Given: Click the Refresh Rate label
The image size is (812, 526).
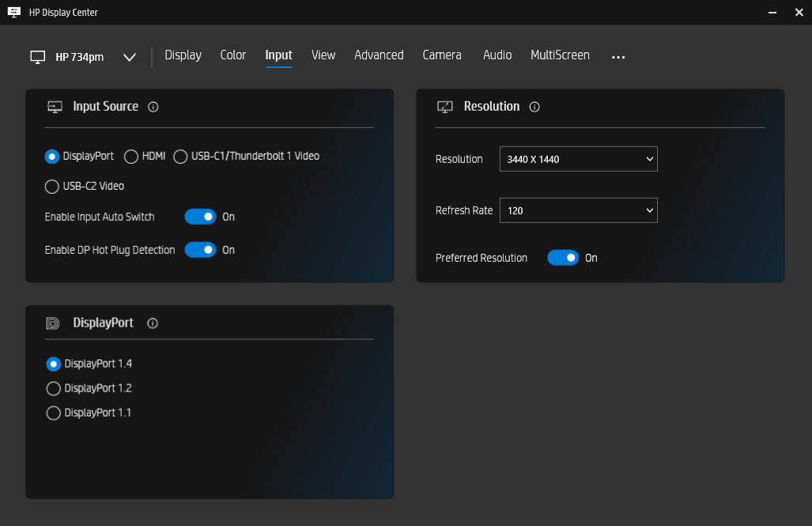Looking at the screenshot, I should (464, 210).
